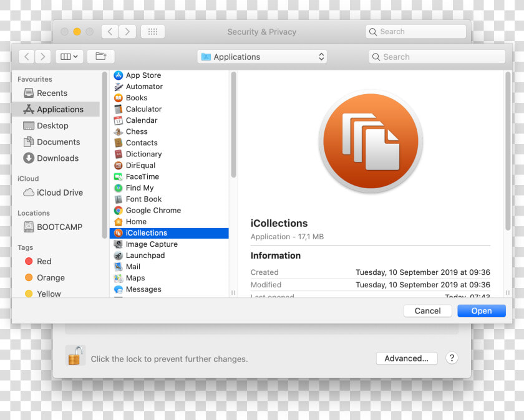Filter by Yellow tag
The image size is (524, 420).
(x=56, y=293)
